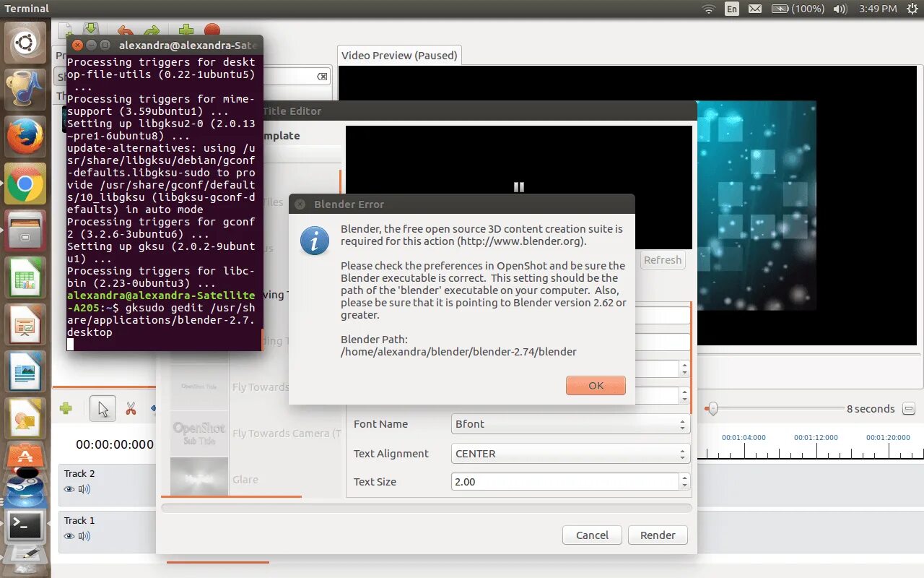Click the Refresh button in Title Editor

[663, 260]
